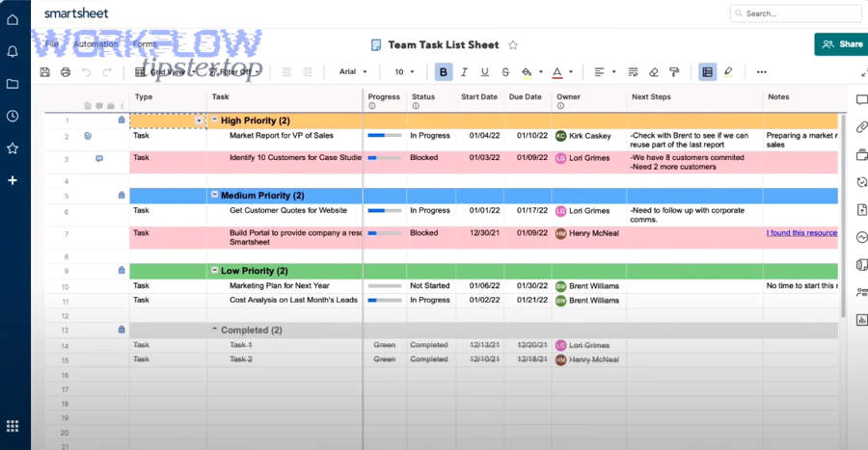This screenshot has height=450, width=868.
Task: Click the Save icon in toolbar
Action: point(45,72)
